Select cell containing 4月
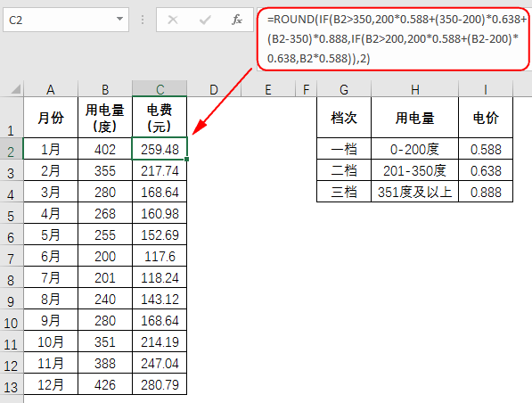Image resolution: width=532 pixels, height=403 pixels. click(x=51, y=213)
